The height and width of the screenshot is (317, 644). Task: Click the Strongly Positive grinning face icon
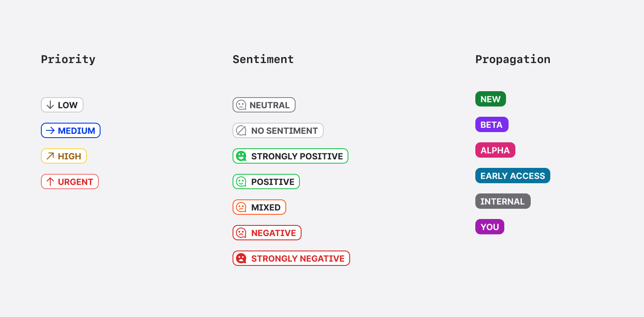(x=241, y=156)
